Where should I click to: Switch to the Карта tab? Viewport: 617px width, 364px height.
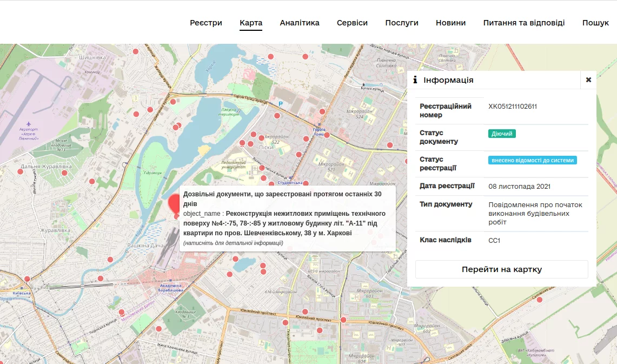coord(251,23)
